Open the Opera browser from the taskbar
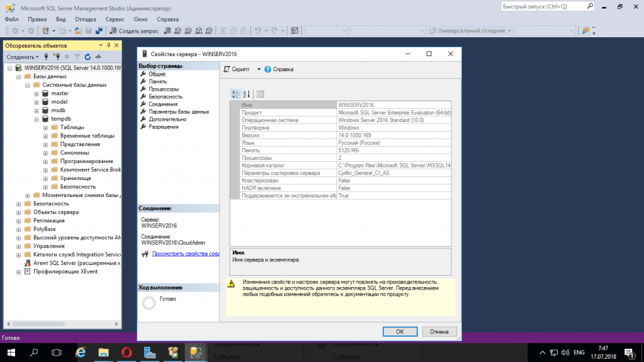 [x=126, y=352]
